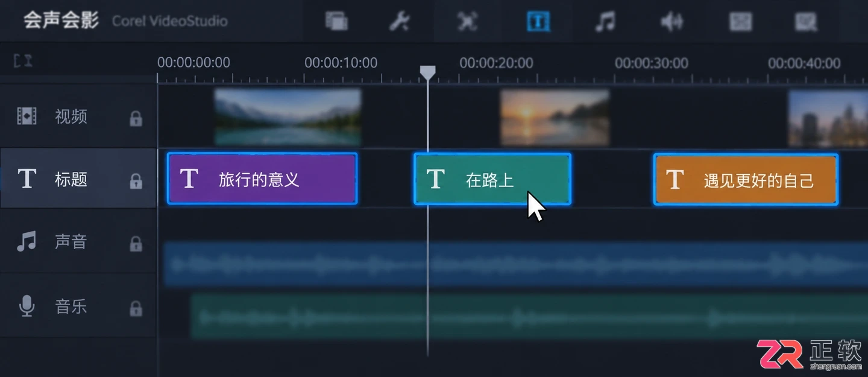Click the 会声会影 application title
The width and height of the screenshot is (868, 377).
(61, 20)
